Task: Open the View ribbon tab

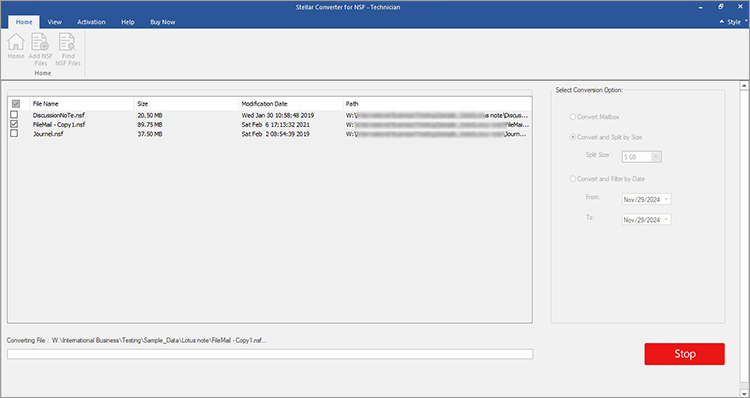Action: coord(55,22)
